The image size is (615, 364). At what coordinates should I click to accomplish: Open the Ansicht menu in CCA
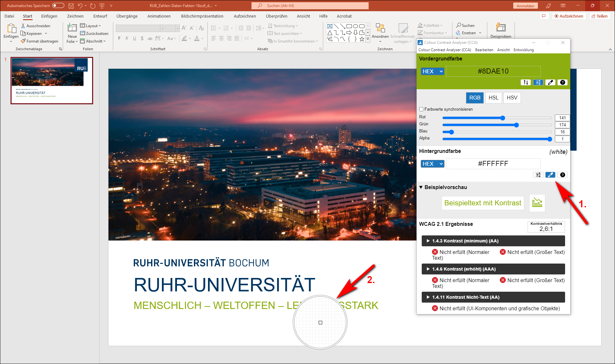pyautogui.click(x=503, y=50)
